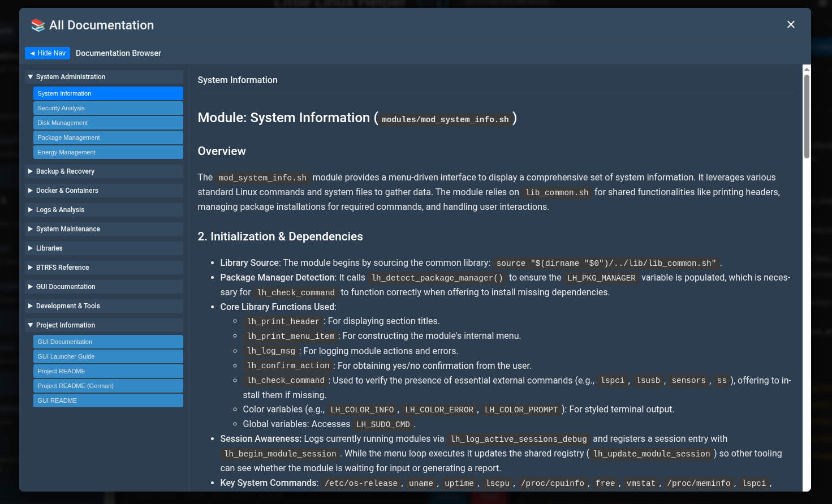
Task: Click the '/etc/os-release' code
Action: [x=361, y=483]
